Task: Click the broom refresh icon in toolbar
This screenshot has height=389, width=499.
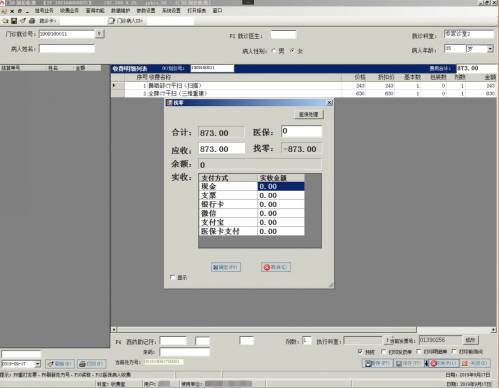Action: 23,21
